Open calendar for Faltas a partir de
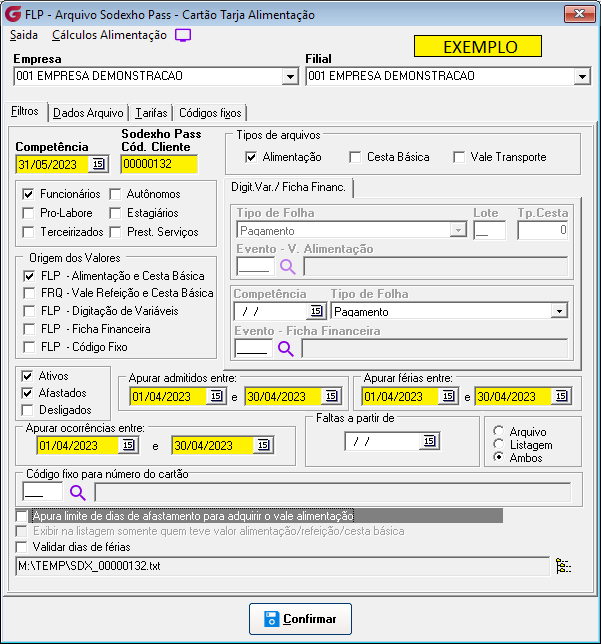601x644 pixels. (x=429, y=442)
